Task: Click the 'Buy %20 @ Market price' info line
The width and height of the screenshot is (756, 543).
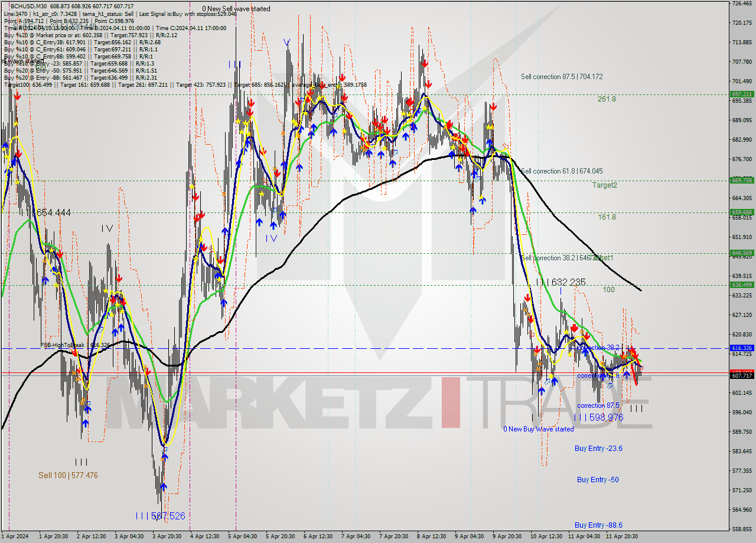Action: pos(90,35)
